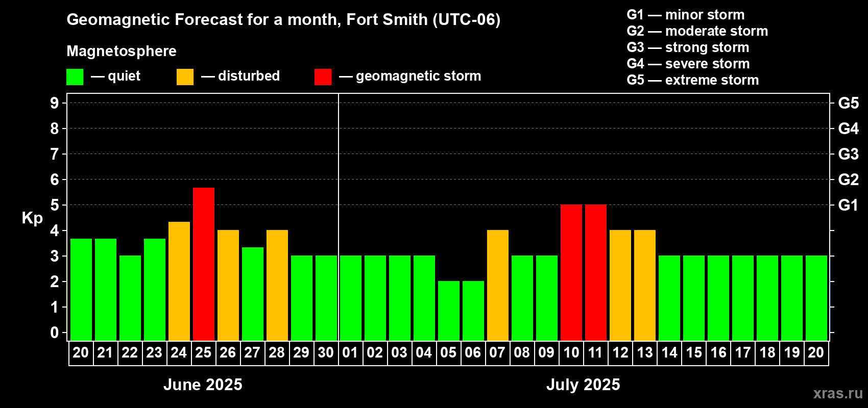Click the red geomagnetic storm legend swatch
The image size is (868, 408).
click(x=323, y=77)
